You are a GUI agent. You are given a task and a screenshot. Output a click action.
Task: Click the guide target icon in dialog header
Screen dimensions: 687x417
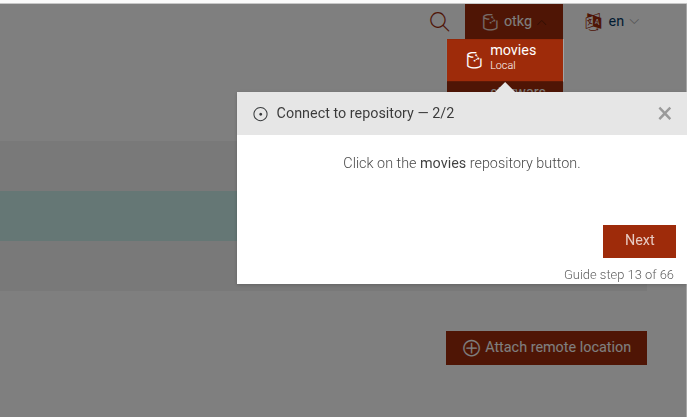coord(260,114)
